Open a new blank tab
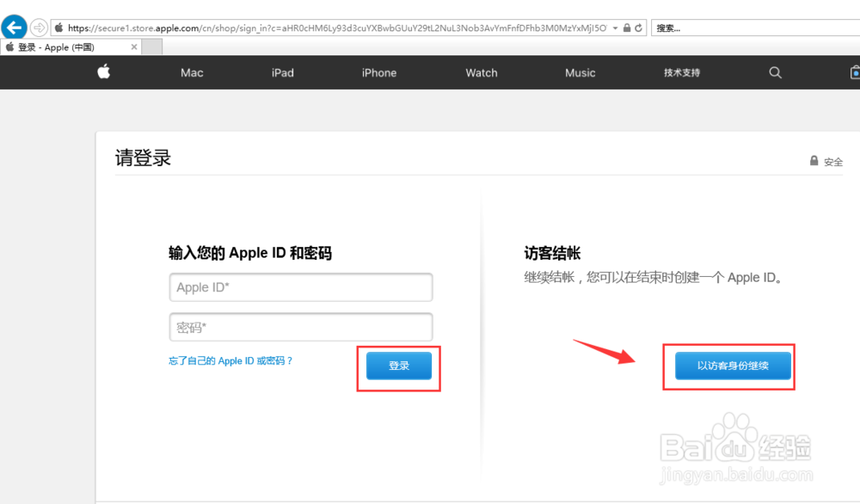860x504 pixels. click(x=152, y=47)
